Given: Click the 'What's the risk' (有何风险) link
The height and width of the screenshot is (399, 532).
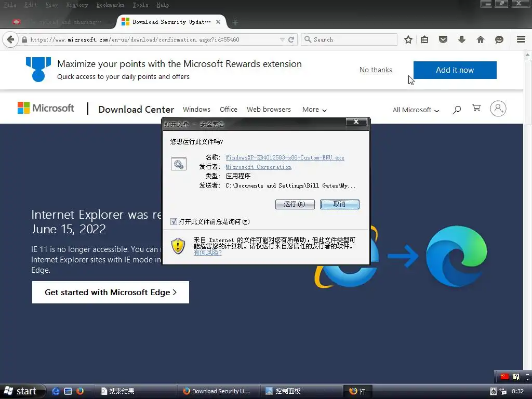Looking at the screenshot, I should click(x=208, y=252).
